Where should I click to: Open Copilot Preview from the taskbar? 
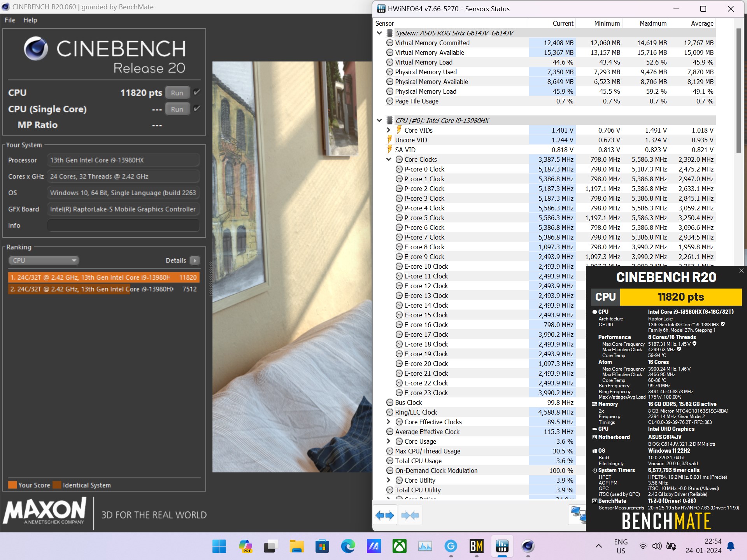(245, 546)
